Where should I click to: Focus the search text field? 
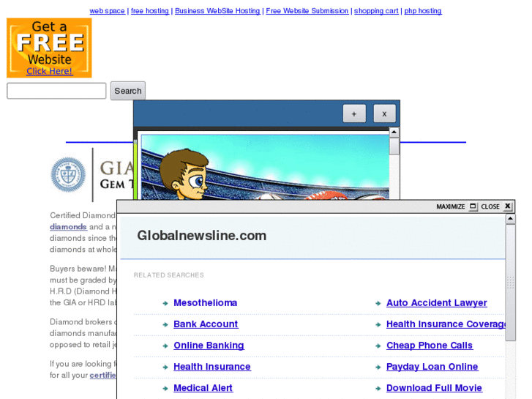[x=56, y=91]
